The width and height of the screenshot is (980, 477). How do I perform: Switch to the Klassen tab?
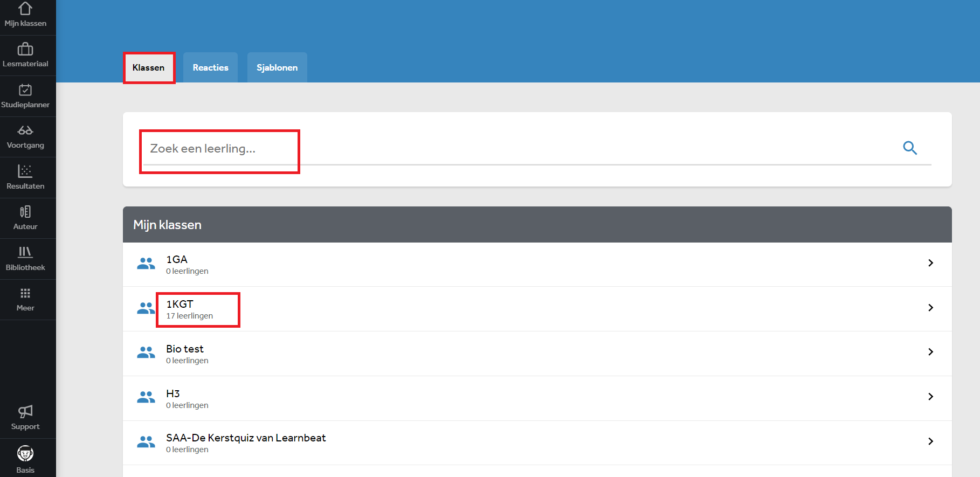point(149,67)
